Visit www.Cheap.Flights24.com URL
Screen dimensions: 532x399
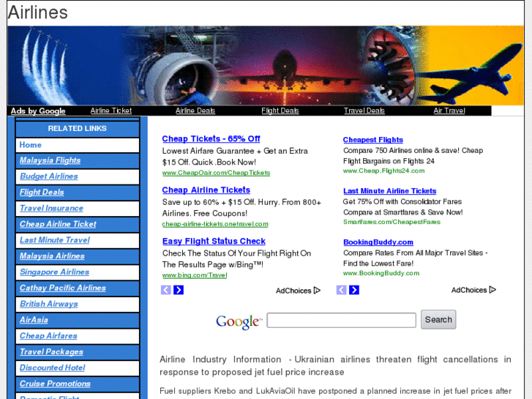click(x=383, y=171)
